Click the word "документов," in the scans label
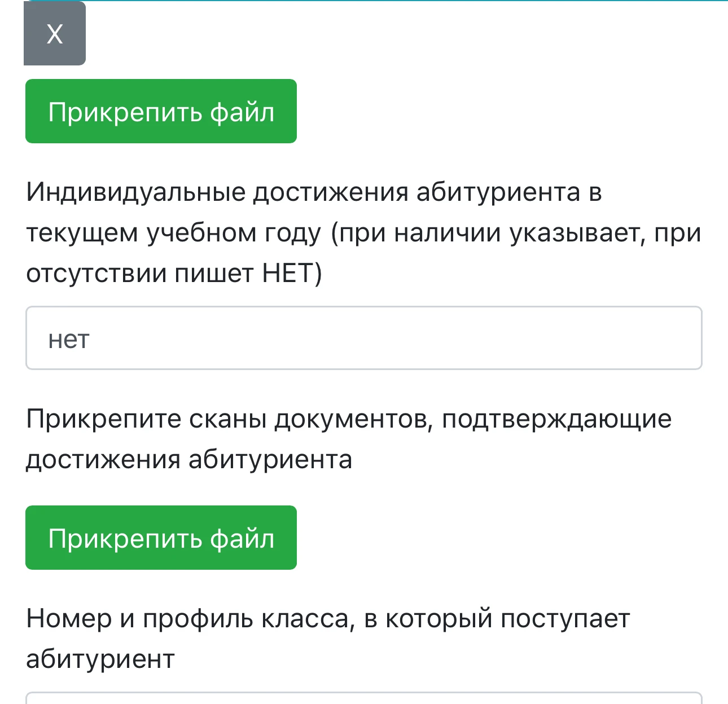 click(353, 419)
